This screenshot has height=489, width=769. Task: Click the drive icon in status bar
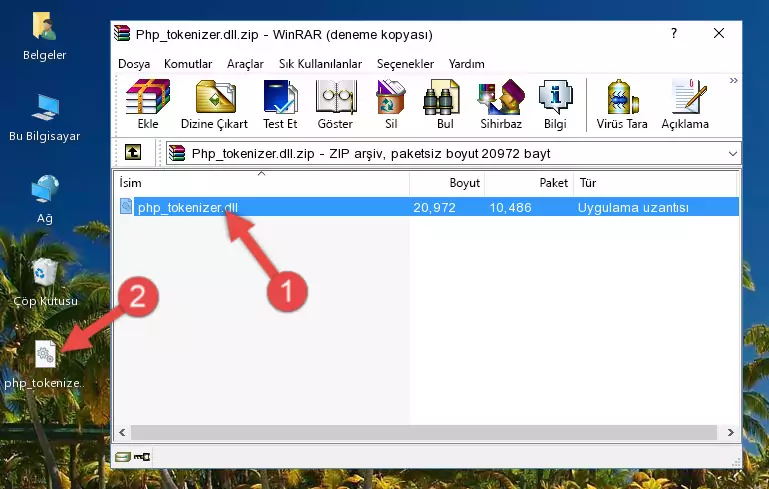[123, 457]
